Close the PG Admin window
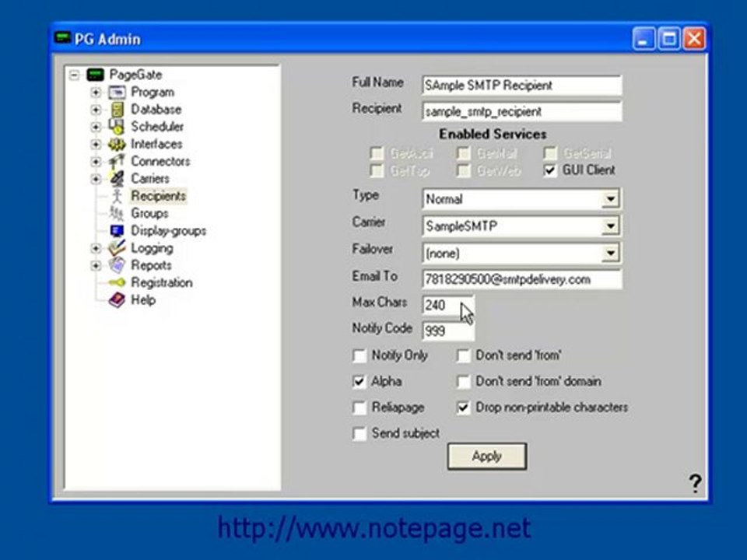 694,39
